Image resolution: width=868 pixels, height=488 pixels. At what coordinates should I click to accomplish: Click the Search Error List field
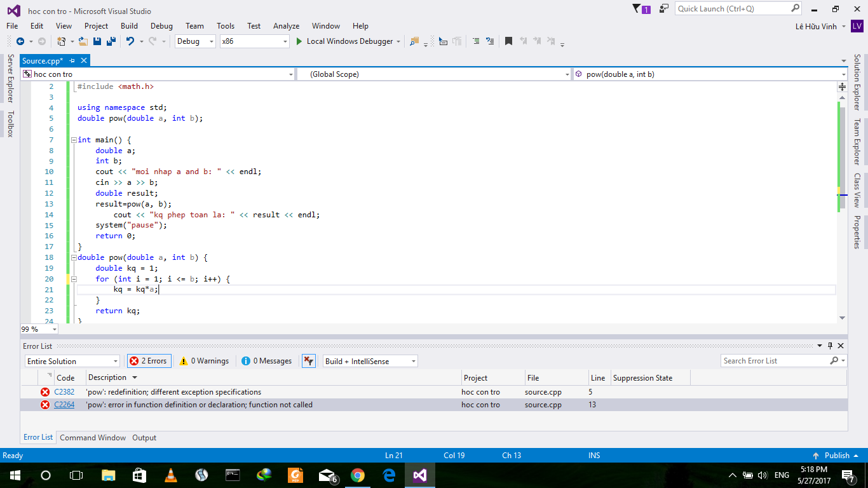click(774, 361)
